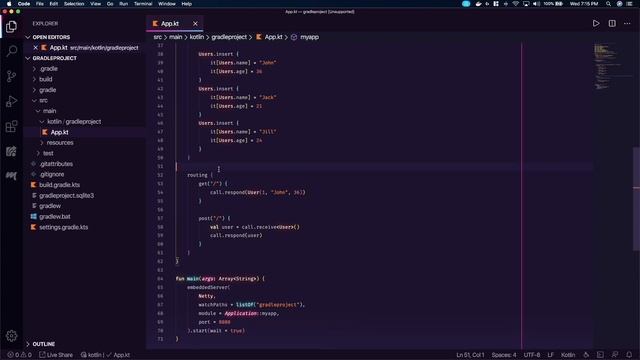The height and width of the screenshot is (360, 640).
Task: Click the kotlin | App.kt status item
Action: tap(105, 355)
